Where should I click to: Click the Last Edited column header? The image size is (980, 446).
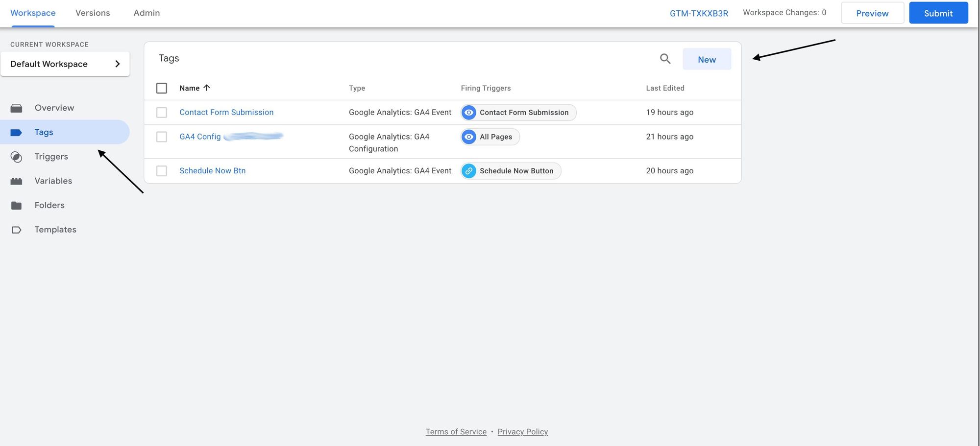click(x=665, y=88)
